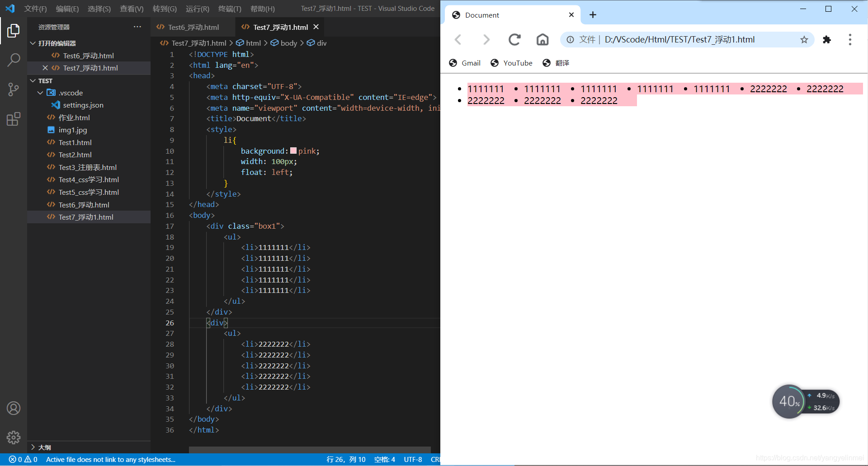Open the 转到(G) menu
Image resolution: width=868 pixels, height=466 pixels.
tap(165, 9)
